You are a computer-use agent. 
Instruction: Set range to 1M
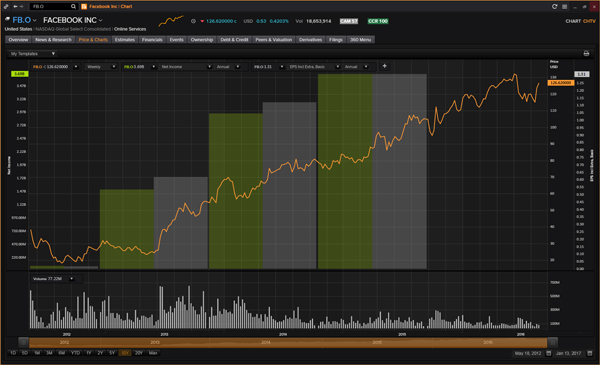(37, 353)
